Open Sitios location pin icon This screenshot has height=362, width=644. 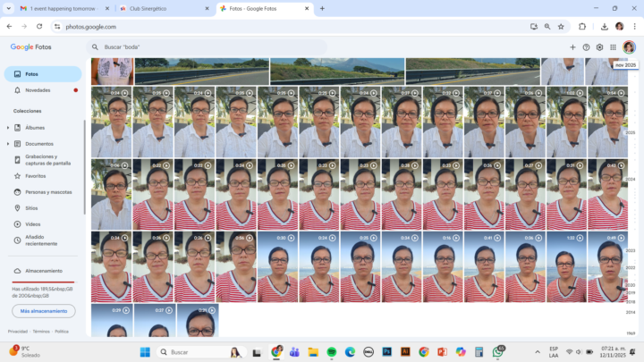tap(17, 208)
